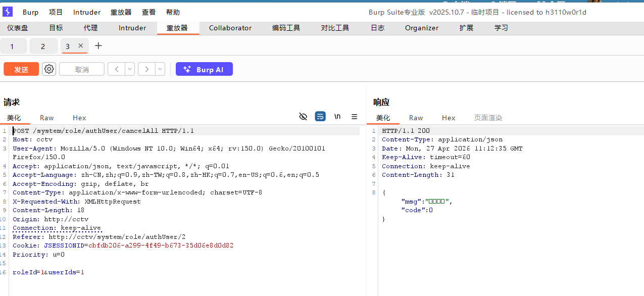This screenshot has width=644, height=296.
Task: Open the 查看 menu
Action: pos(148,12)
